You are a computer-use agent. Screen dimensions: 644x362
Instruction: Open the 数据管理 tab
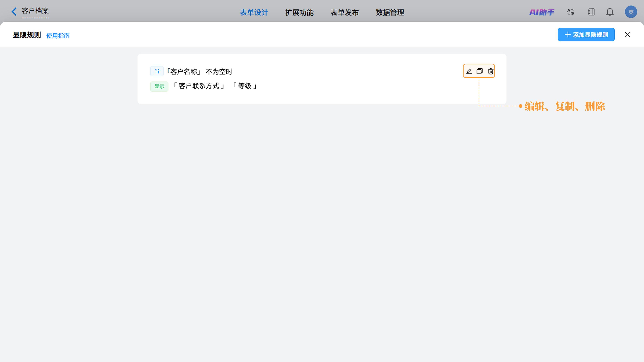(x=390, y=13)
